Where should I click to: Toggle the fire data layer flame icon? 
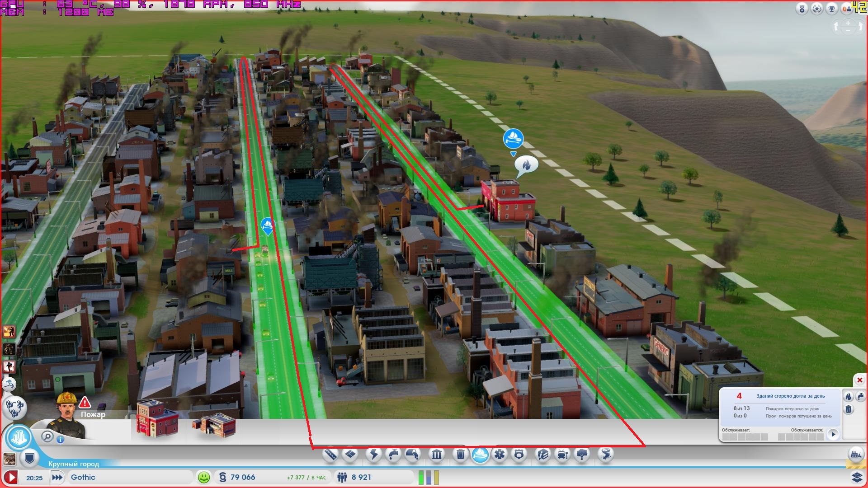click(x=849, y=396)
